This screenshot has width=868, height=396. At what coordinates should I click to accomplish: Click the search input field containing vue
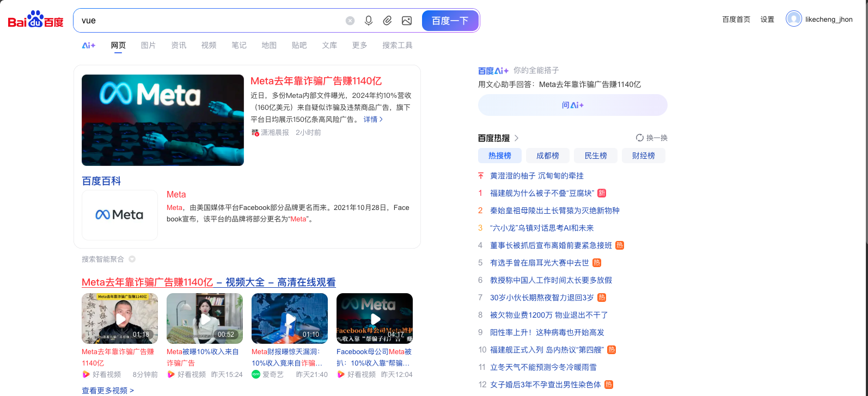coord(210,21)
